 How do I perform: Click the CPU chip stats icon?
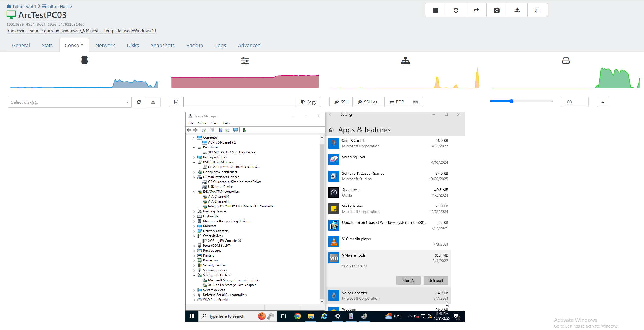[84, 60]
